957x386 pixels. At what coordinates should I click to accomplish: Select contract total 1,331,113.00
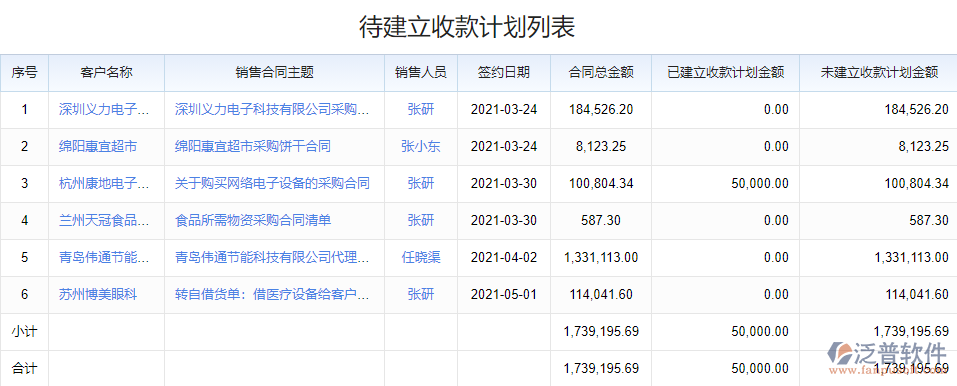[601, 258]
